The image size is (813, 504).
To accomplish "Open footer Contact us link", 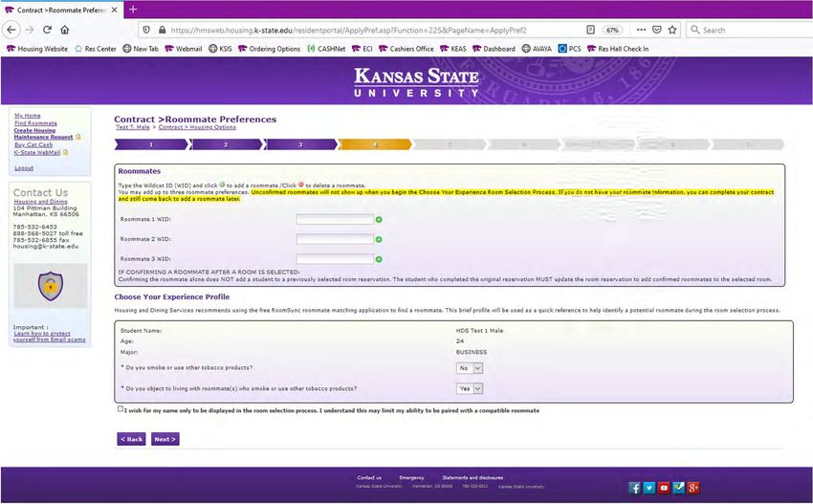I will click(369, 477).
